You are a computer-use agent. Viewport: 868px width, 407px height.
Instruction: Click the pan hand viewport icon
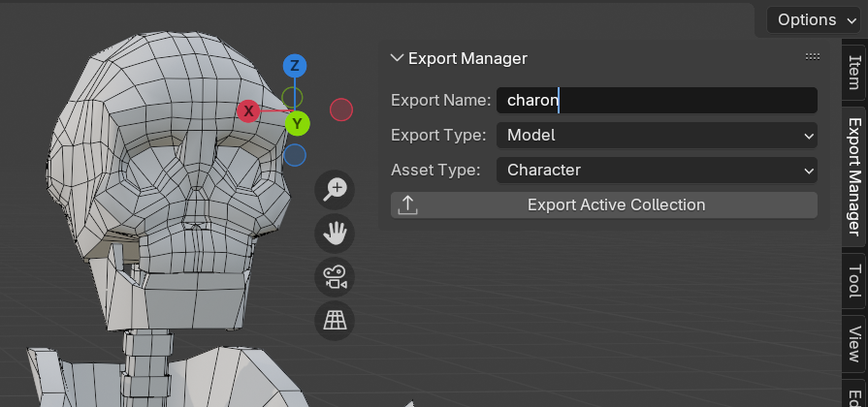335,233
